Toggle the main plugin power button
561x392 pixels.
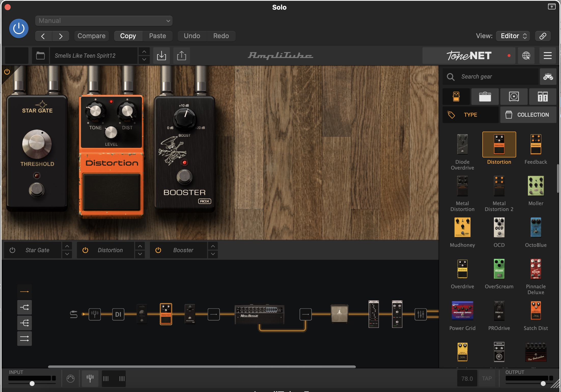click(19, 28)
